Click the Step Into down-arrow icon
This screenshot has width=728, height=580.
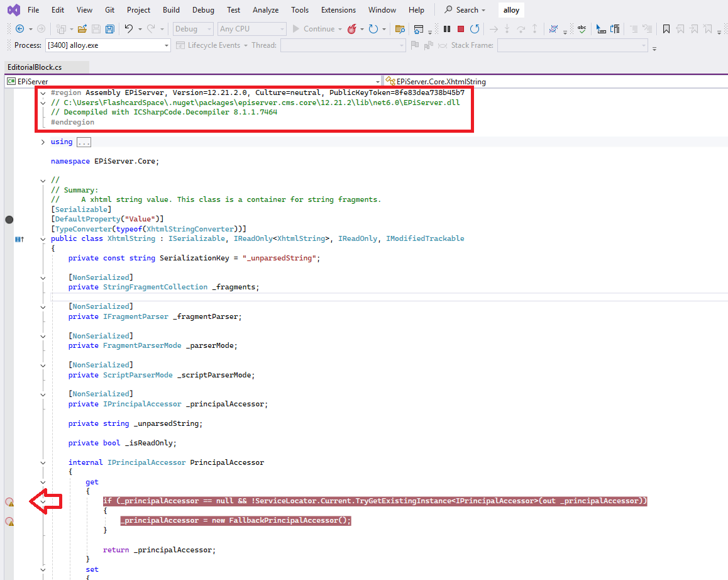507,29
